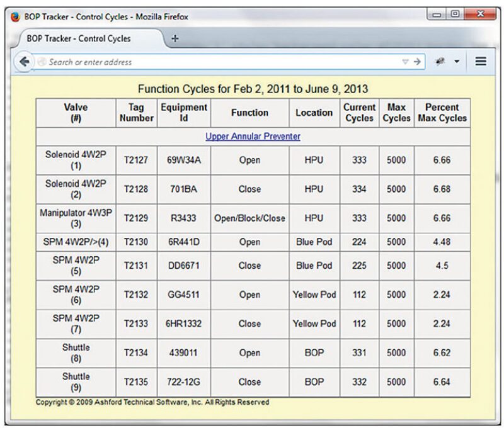Screen dimensions: 504x428
Task: Click the add-on icon beside the hamburger menu
Action: coord(440,62)
